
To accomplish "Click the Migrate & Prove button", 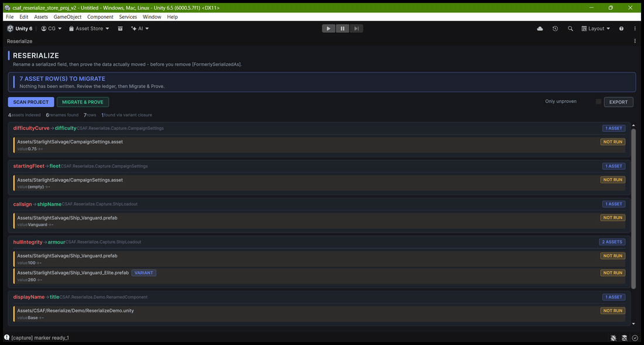I will (x=83, y=102).
